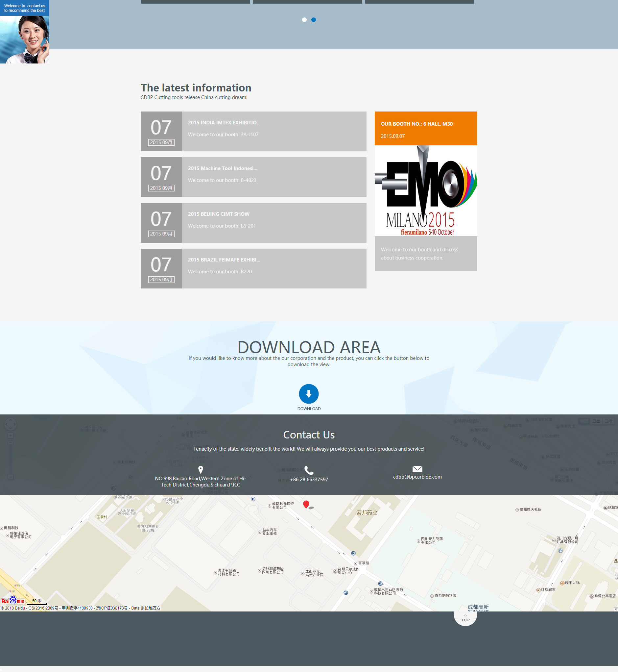Click 'Welcome to our booth and discuss' description
Image resolution: width=618 pixels, height=672 pixels.
coord(419,254)
